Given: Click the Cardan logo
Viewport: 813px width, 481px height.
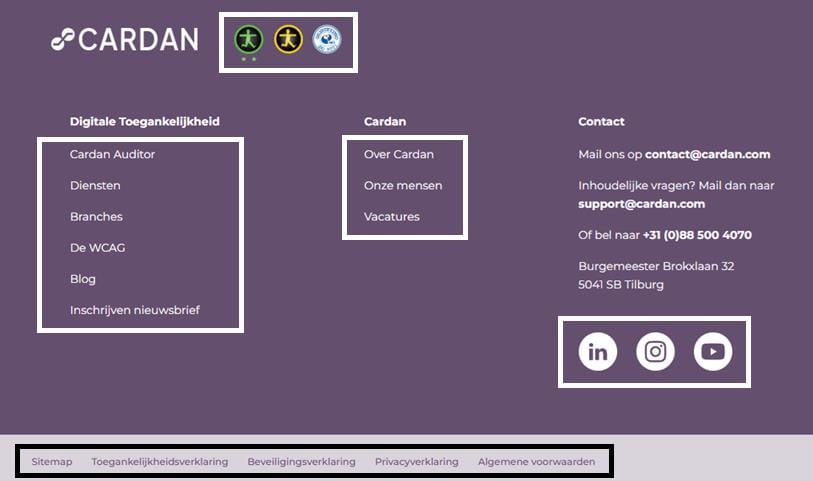Looking at the screenshot, I should pos(124,39).
